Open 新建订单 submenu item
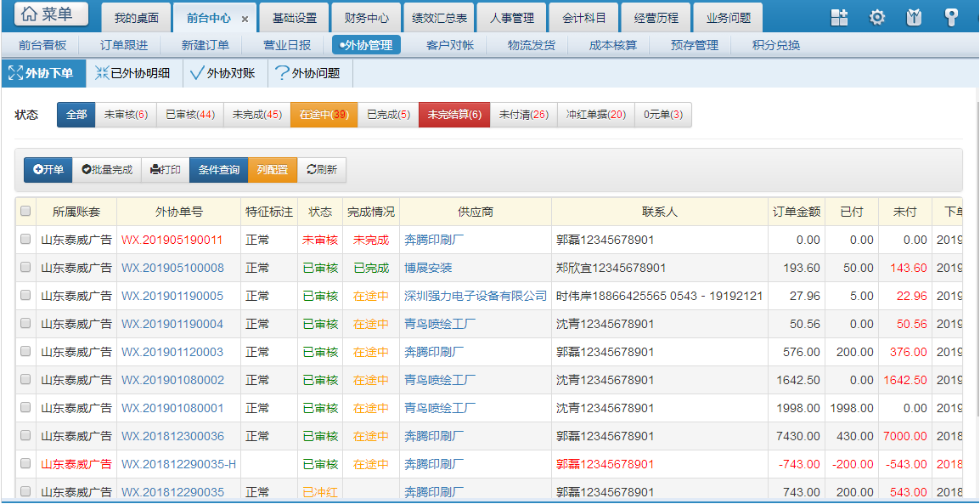This screenshot has height=504, width=980. click(205, 45)
